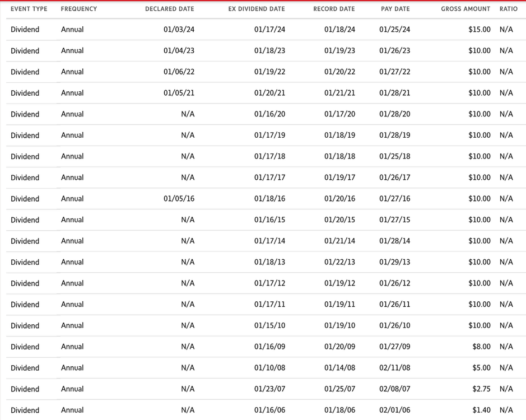The height and width of the screenshot is (420, 526).
Task: Click the EVENT TYPE column header
Action: tap(29, 9)
